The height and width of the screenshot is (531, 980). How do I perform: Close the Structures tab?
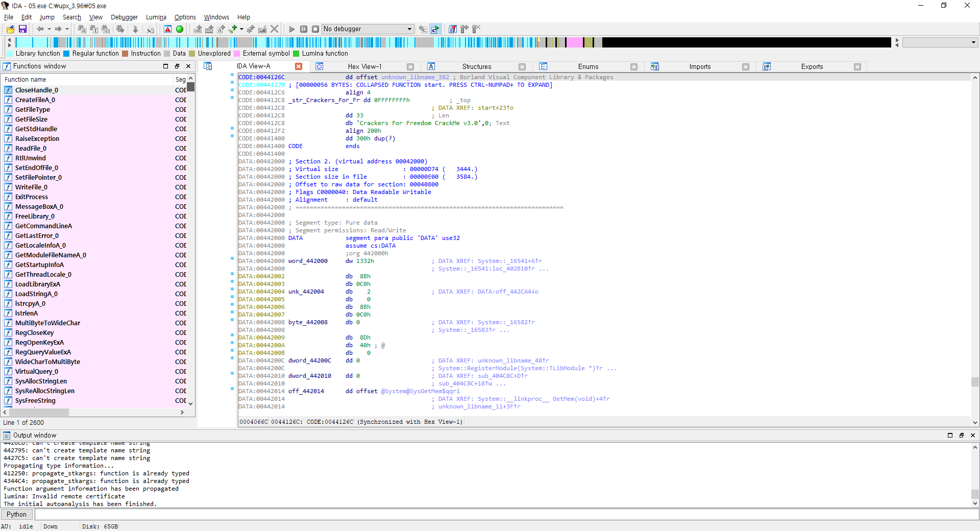click(x=522, y=67)
